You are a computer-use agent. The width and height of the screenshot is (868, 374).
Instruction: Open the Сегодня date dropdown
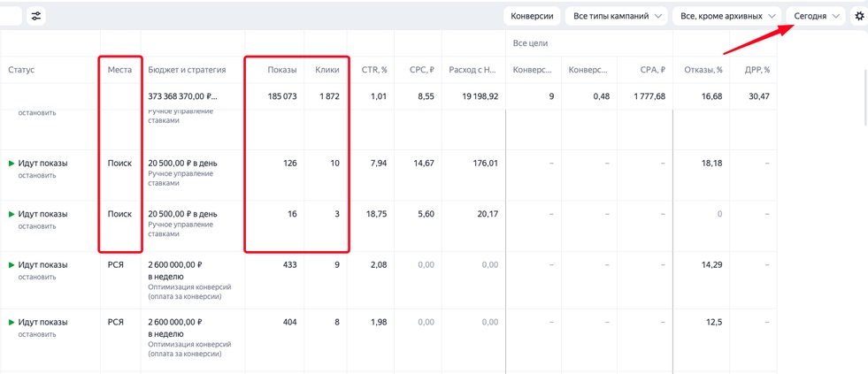(x=816, y=16)
